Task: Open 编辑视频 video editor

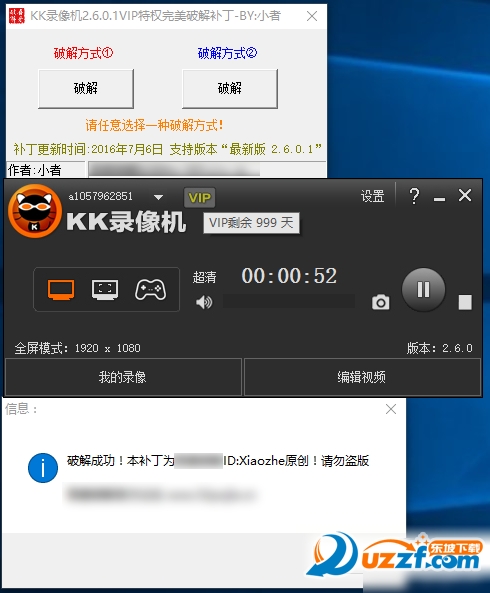Action: coord(362,377)
